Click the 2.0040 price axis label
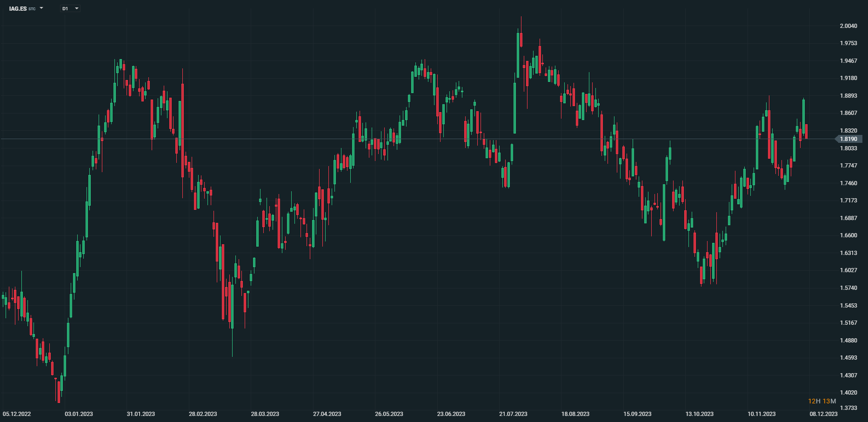 pyautogui.click(x=848, y=26)
